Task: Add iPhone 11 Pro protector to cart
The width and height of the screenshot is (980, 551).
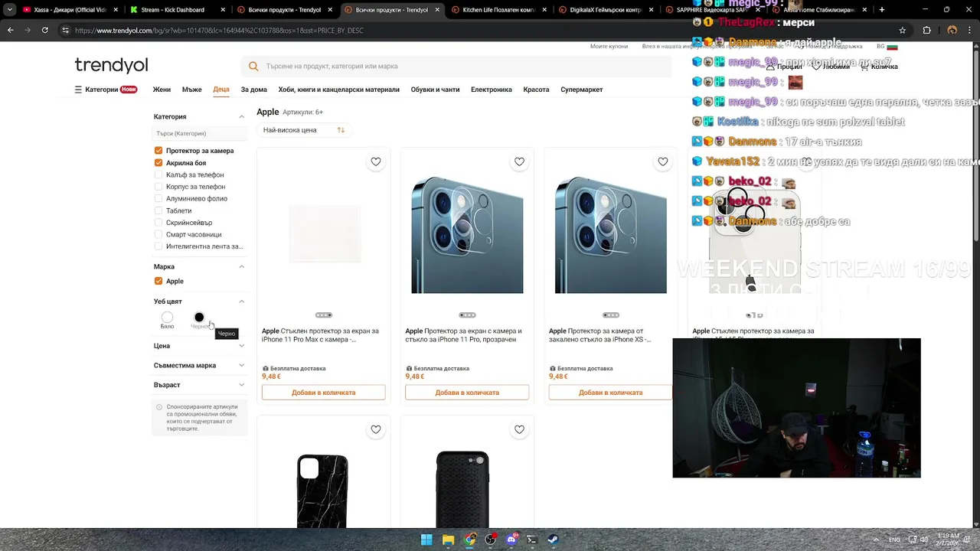Action: pyautogui.click(x=467, y=393)
